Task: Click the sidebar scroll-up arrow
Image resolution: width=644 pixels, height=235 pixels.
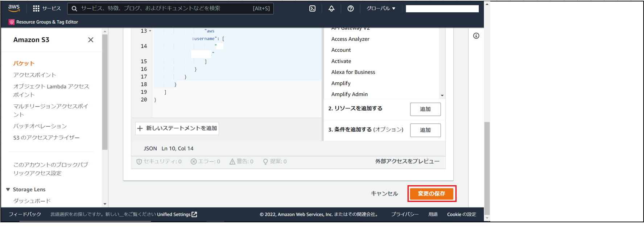Action: click(x=105, y=32)
